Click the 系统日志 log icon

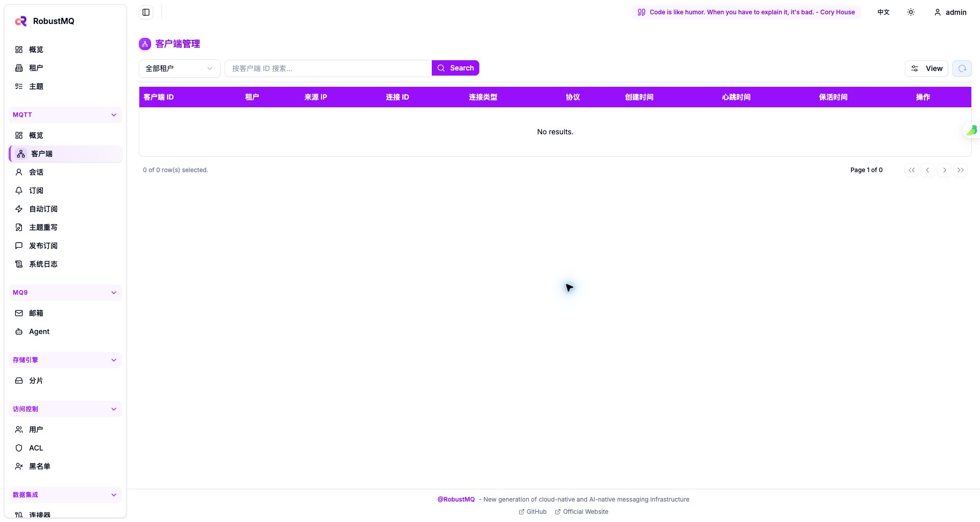[19, 264]
